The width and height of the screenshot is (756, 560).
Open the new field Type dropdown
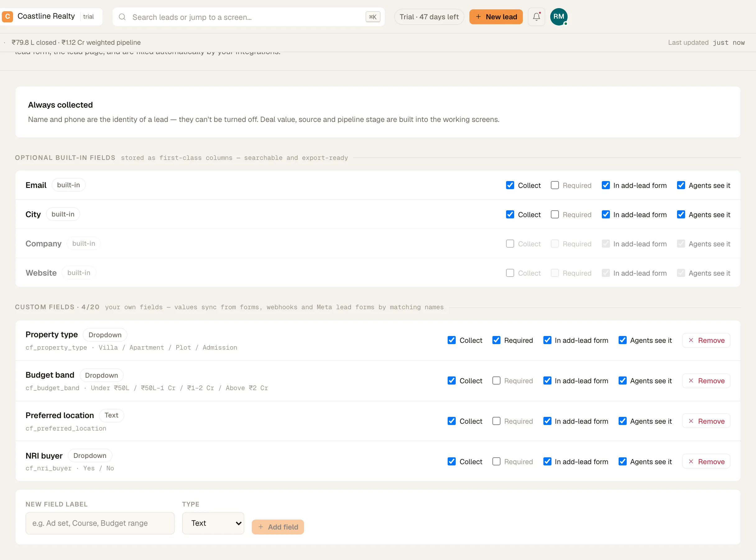pyautogui.click(x=213, y=523)
